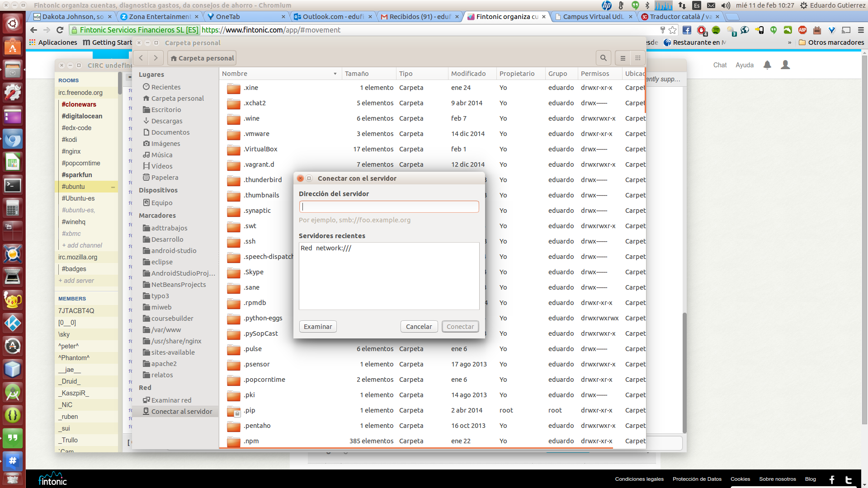Reload the Fintonic page in Chromium
The width and height of the screenshot is (868, 488).
[x=60, y=30]
